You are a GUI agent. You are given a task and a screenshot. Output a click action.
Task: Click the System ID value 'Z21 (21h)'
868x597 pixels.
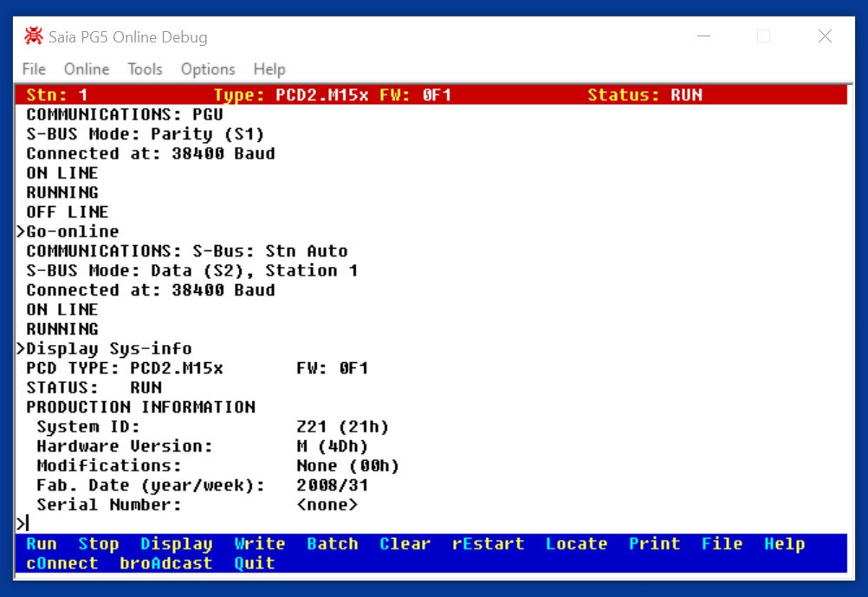[x=343, y=426]
